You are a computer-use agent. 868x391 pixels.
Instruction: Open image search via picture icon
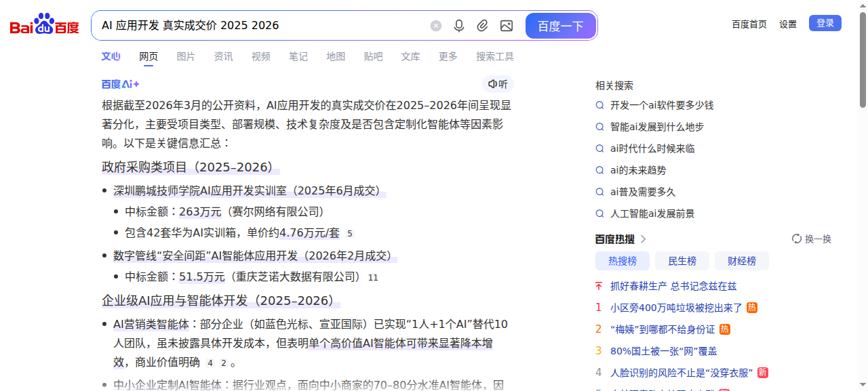click(x=506, y=26)
